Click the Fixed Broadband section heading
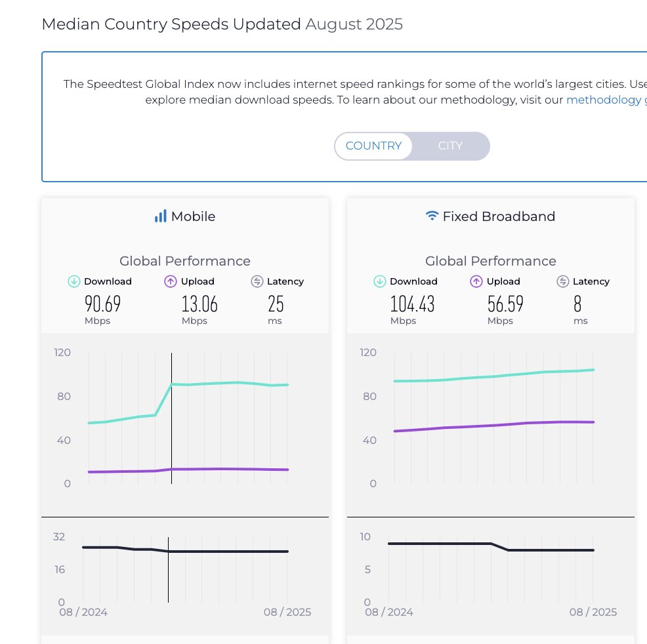Screen dimensions: 647x644 point(499,216)
